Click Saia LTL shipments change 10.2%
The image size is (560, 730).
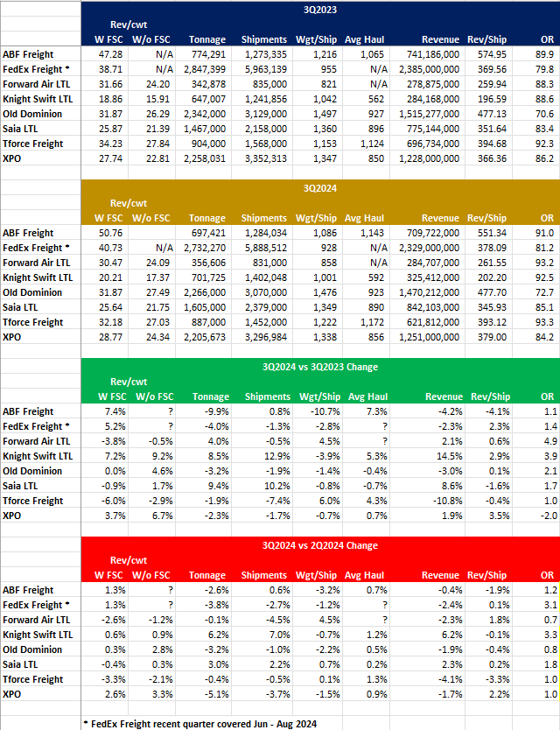coord(277,486)
